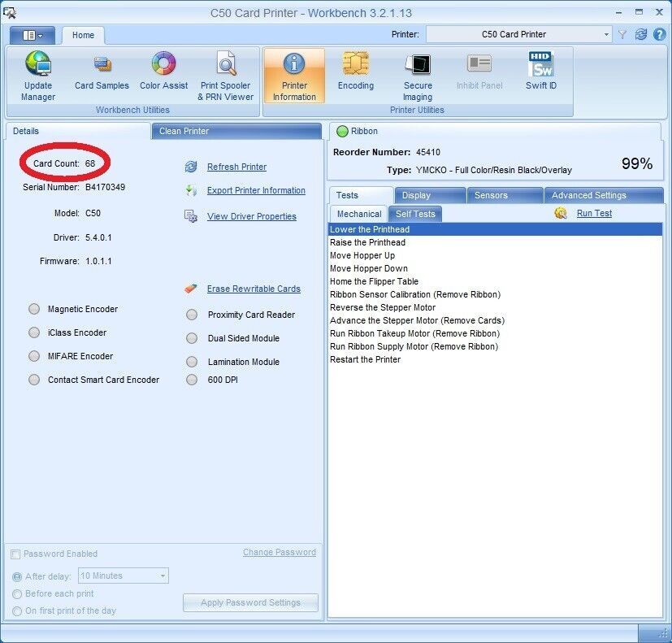
Task: Select Run Ribbon Takeup Motor test
Action: (x=496, y=333)
